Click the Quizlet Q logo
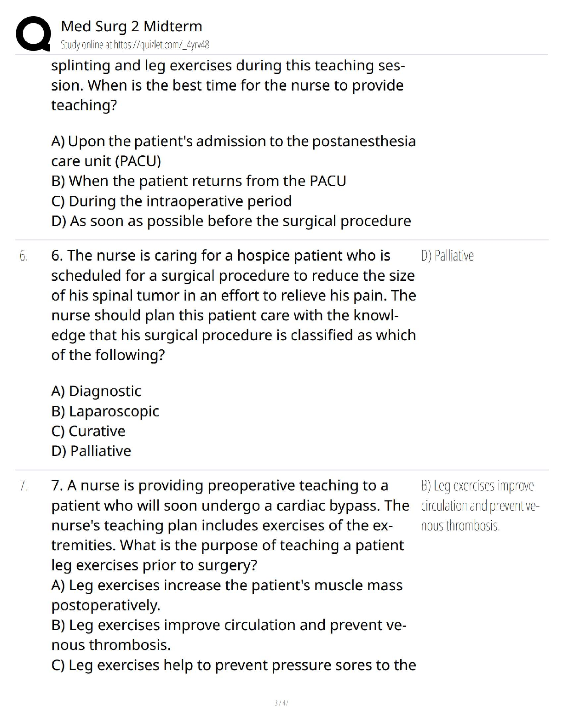 33,34
